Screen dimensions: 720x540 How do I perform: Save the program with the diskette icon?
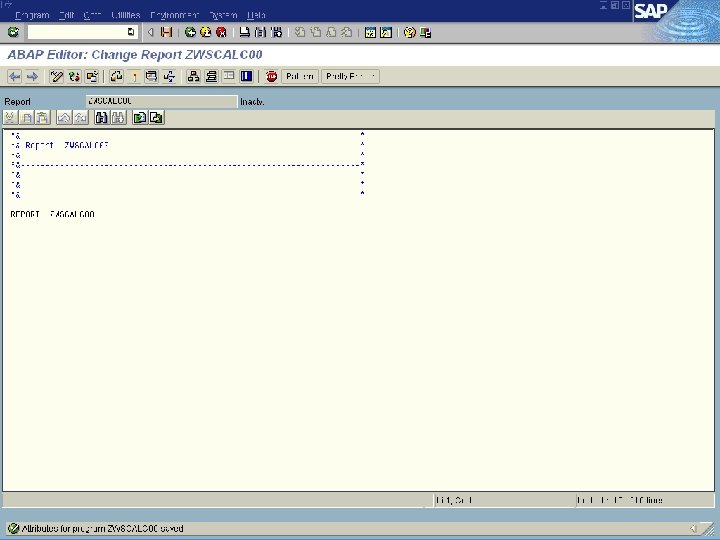[166, 32]
